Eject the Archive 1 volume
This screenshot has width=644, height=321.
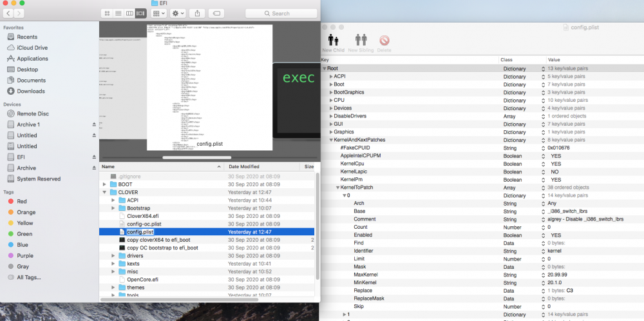click(x=94, y=124)
